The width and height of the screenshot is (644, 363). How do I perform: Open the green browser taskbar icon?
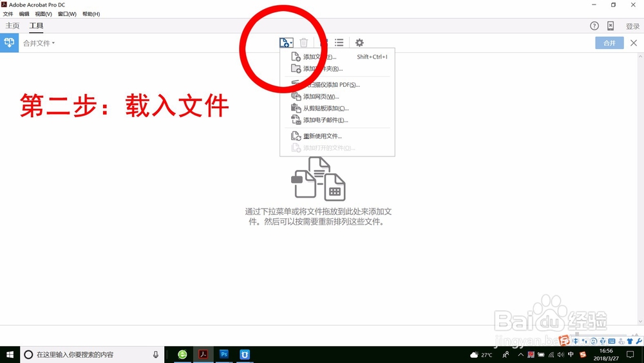pos(182,355)
